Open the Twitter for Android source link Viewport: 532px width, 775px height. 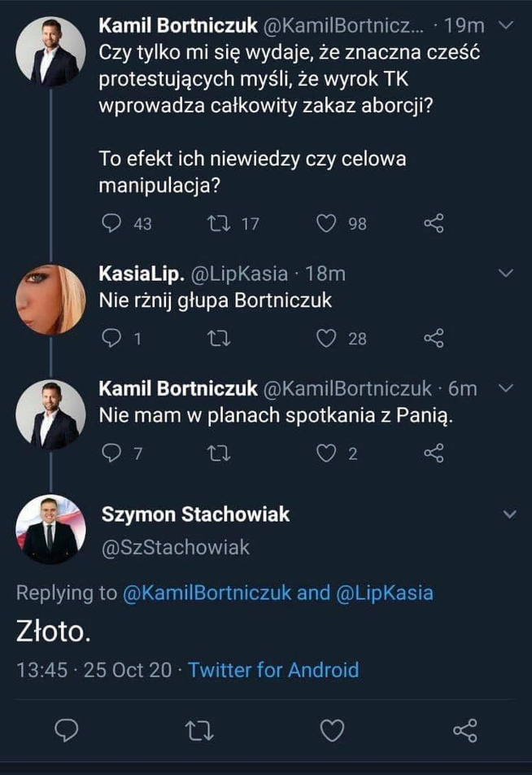pyautogui.click(x=273, y=670)
